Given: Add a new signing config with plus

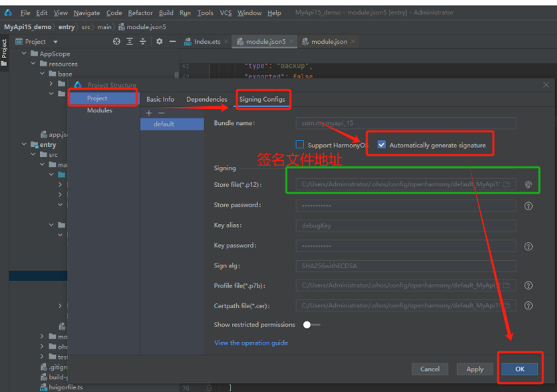Looking at the screenshot, I should [149, 113].
